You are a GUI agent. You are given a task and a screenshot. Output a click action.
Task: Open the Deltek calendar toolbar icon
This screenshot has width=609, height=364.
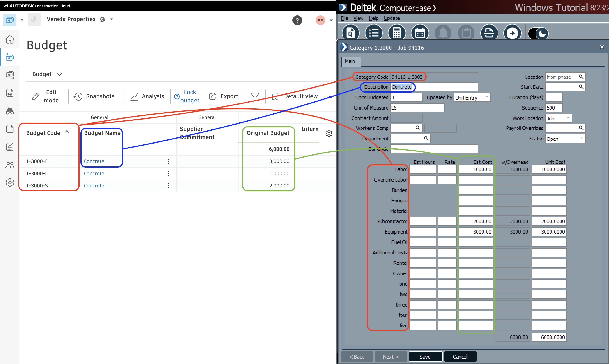420,33
